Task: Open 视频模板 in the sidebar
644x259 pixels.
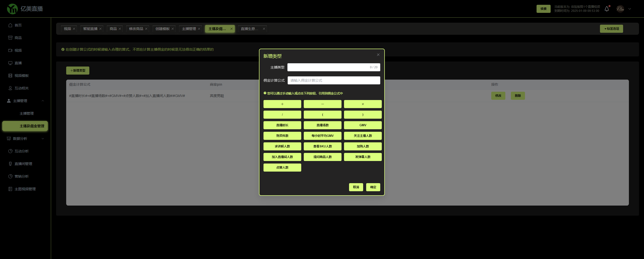Action: (22, 76)
